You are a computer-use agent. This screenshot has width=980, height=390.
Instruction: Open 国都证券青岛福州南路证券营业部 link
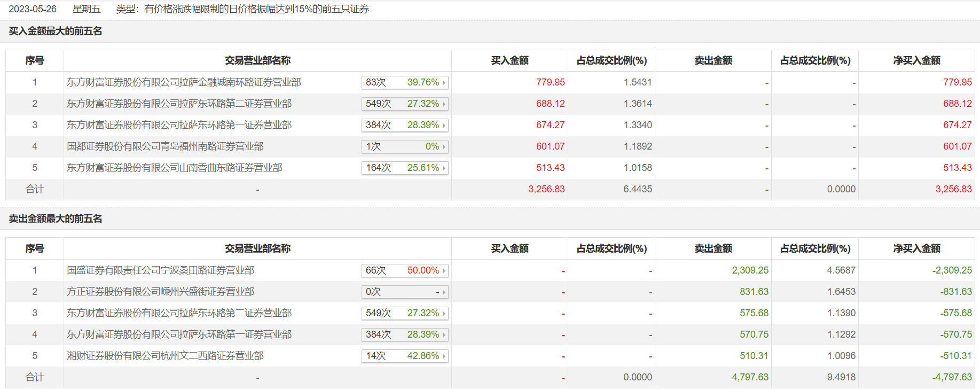(x=165, y=146)
